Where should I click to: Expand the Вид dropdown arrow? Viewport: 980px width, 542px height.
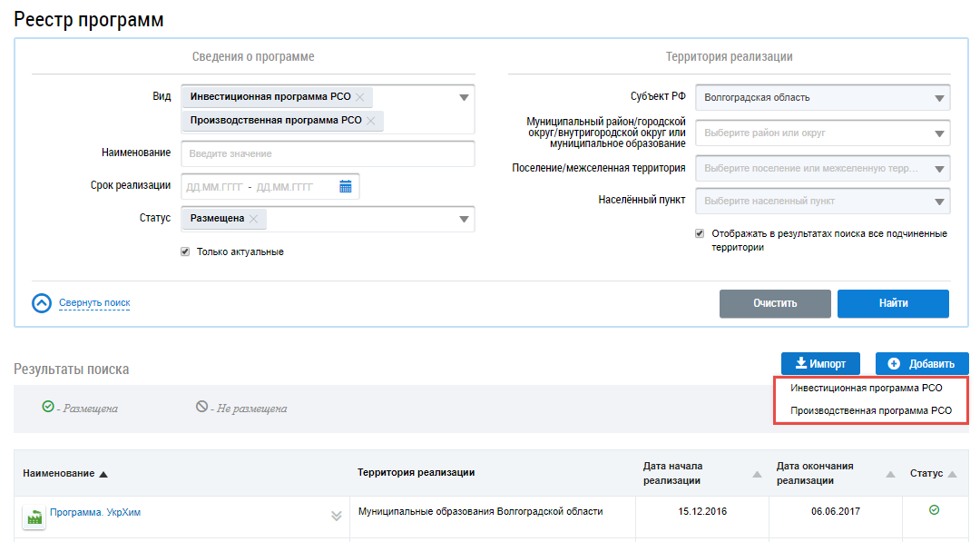tap(464, 97)
